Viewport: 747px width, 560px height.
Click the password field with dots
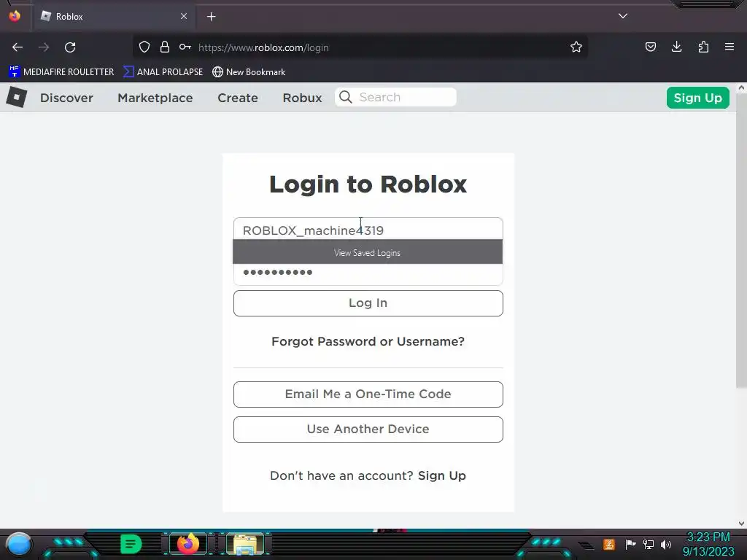tap(368, 274)
